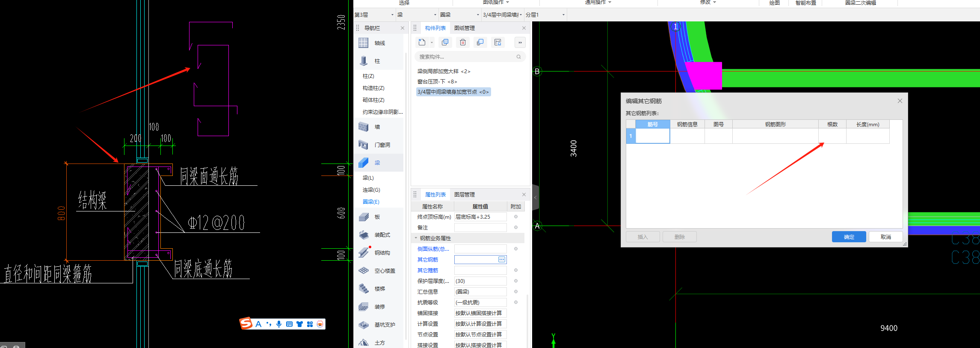The width and height of the screenshot is (980, 348).
Task: Click the 搜索构件 search field
Action: click(470, 57)
